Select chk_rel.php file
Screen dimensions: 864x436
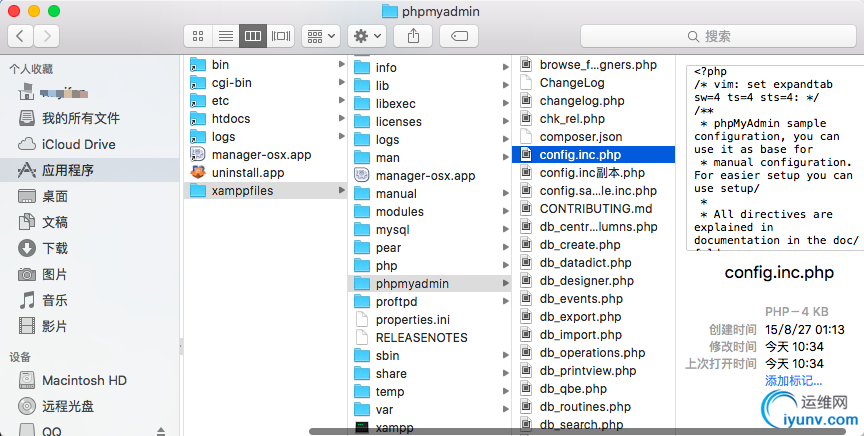593,119
